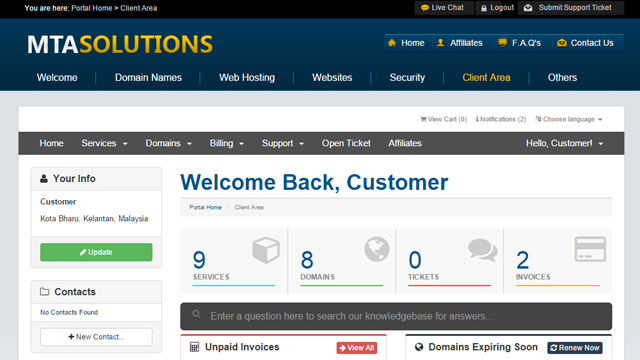Click the F.A.Q's chat icon
The width and height of the screenshot is (640, 360).
click(502, 43)
